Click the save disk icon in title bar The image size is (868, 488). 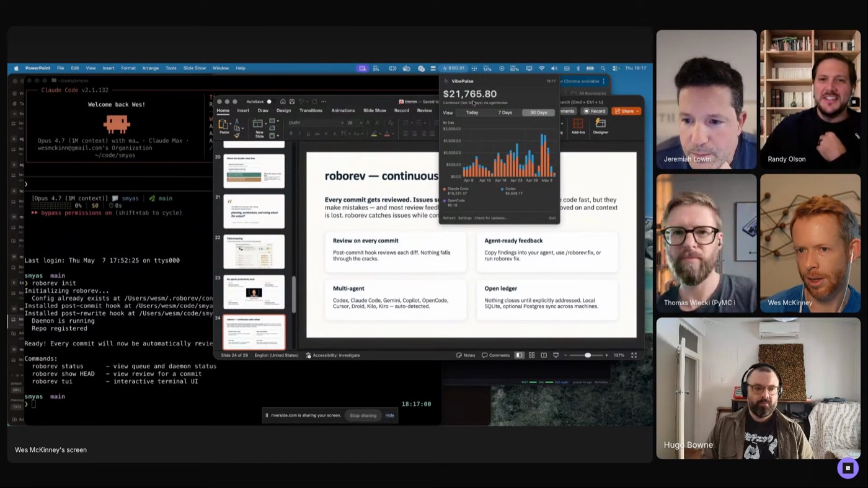[292, 102]
